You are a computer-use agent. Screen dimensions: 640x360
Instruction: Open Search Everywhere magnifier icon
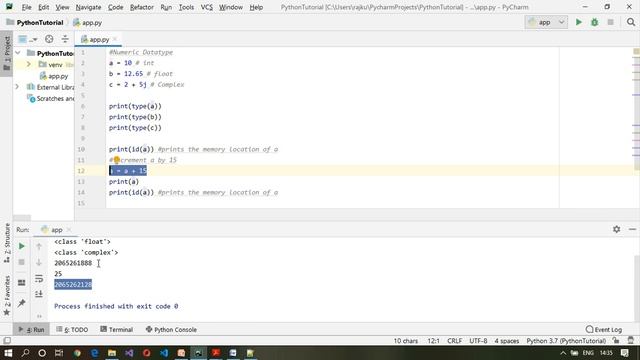click(631, 22)
